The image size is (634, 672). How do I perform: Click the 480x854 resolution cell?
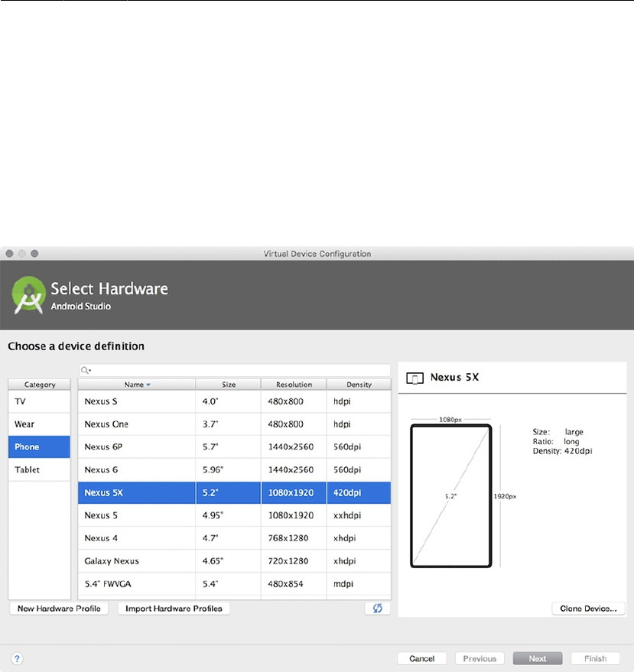294,584
